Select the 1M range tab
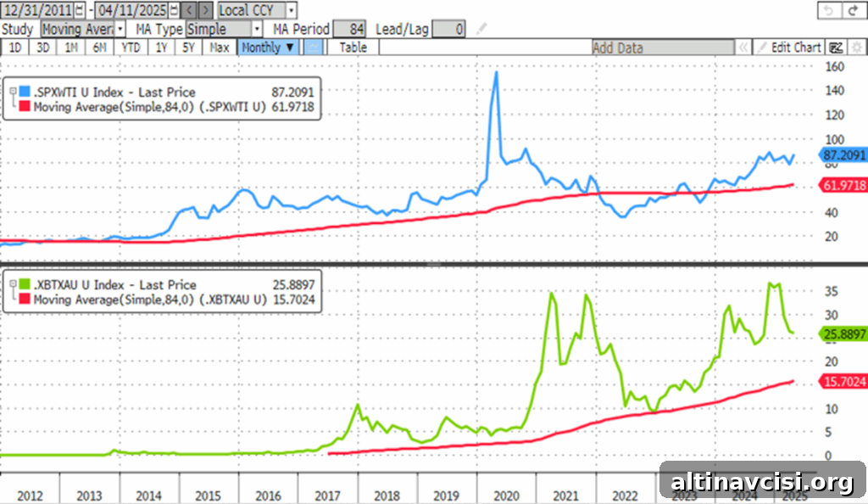This screenshot has width=868, height=504. click(x=71, y=48)
